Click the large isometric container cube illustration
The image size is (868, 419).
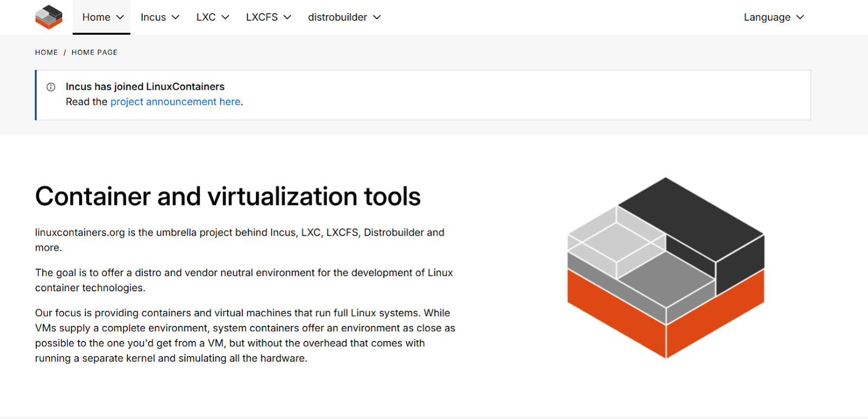click(x=666, y=268)
